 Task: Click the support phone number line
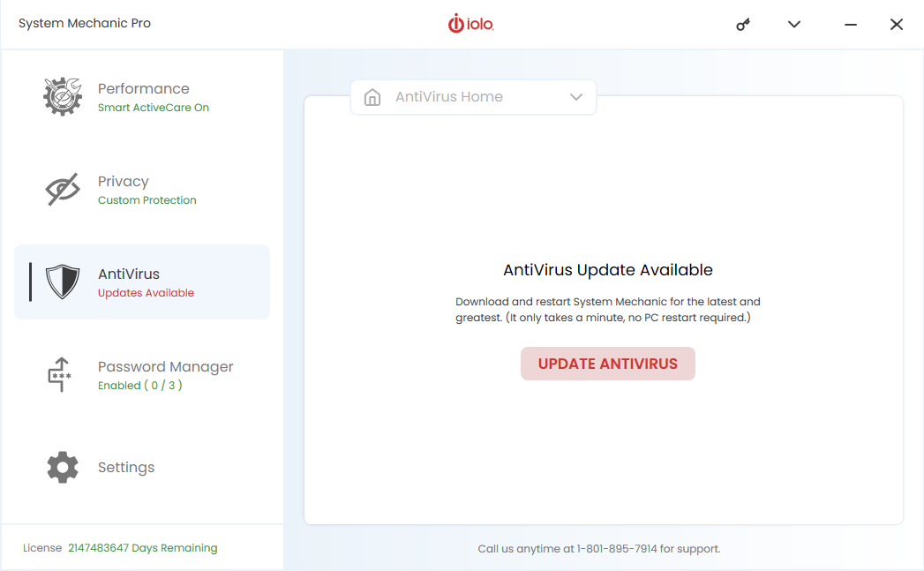[598, 549]
